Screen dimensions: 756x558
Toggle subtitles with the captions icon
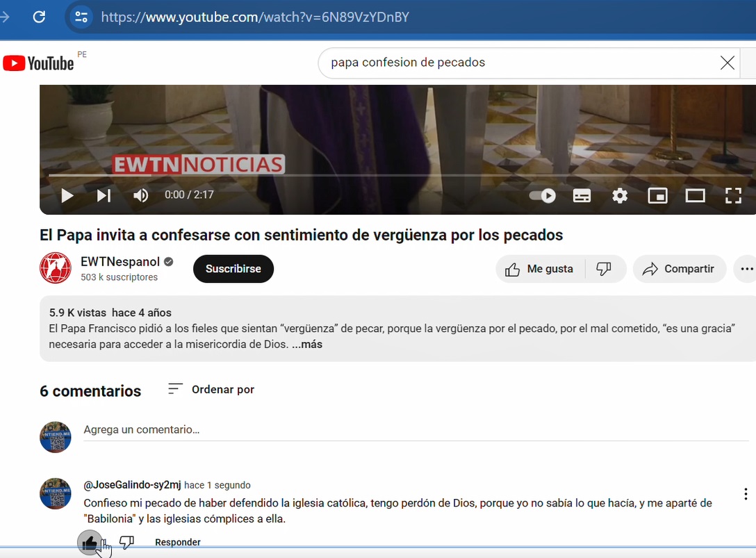click(x=582, y=196)
